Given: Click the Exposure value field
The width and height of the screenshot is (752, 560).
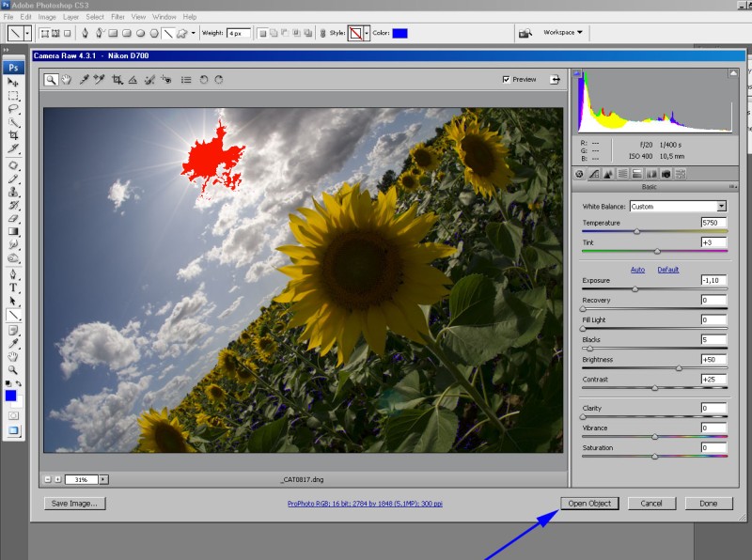Looking at the screenshot, I should coord(713,280).
